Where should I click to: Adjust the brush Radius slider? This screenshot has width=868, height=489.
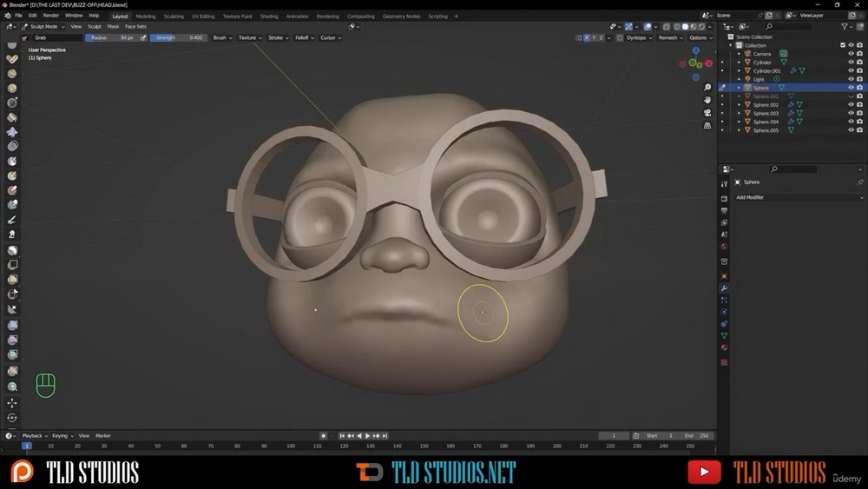point(111,37)
